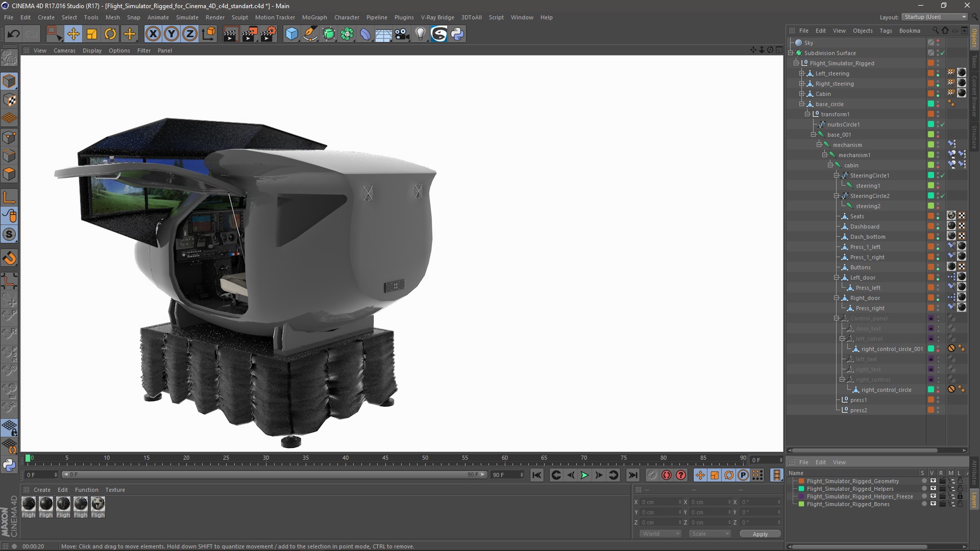Toggle nurbsCircle1 enable checkmark
Screen dimensions: 980x551
coord(943,124)
